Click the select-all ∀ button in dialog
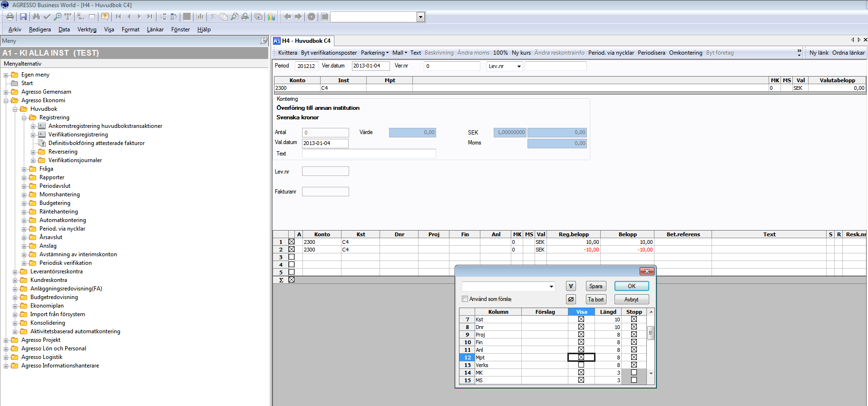 click(571, 286)
